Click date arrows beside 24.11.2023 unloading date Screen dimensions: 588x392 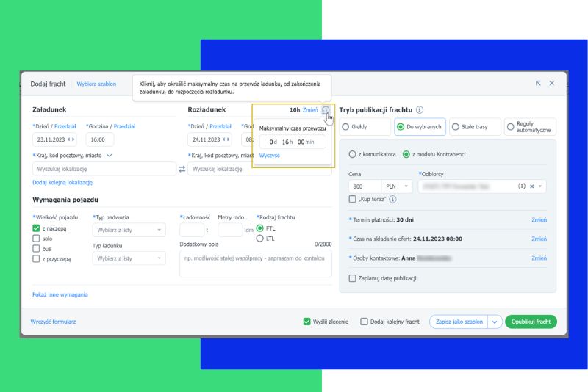(226, 139)
